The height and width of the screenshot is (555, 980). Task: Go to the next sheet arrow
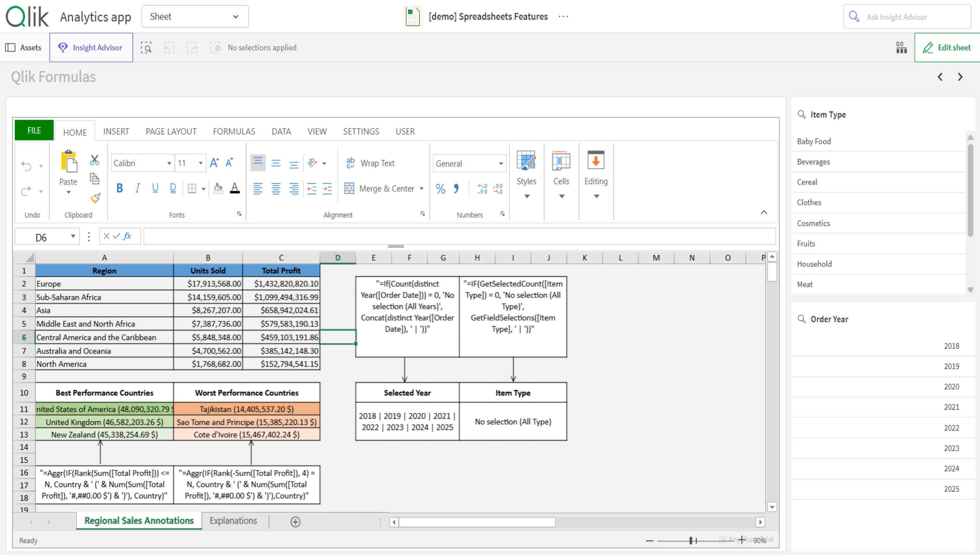pyautogui.click(x=960, y=77)
